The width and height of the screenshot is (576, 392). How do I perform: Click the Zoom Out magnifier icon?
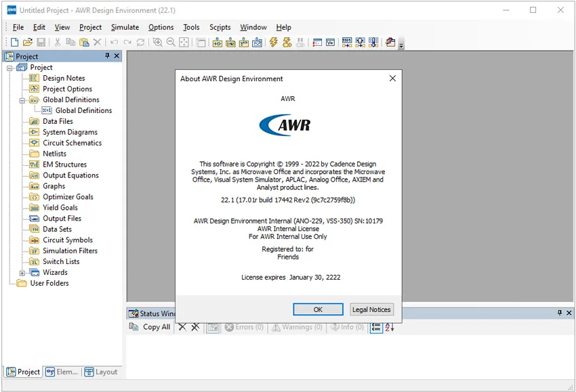coord(171,42)
